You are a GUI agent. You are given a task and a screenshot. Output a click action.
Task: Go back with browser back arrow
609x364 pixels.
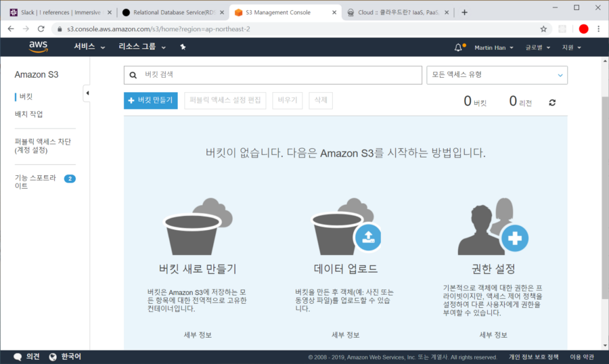(11, 28)
